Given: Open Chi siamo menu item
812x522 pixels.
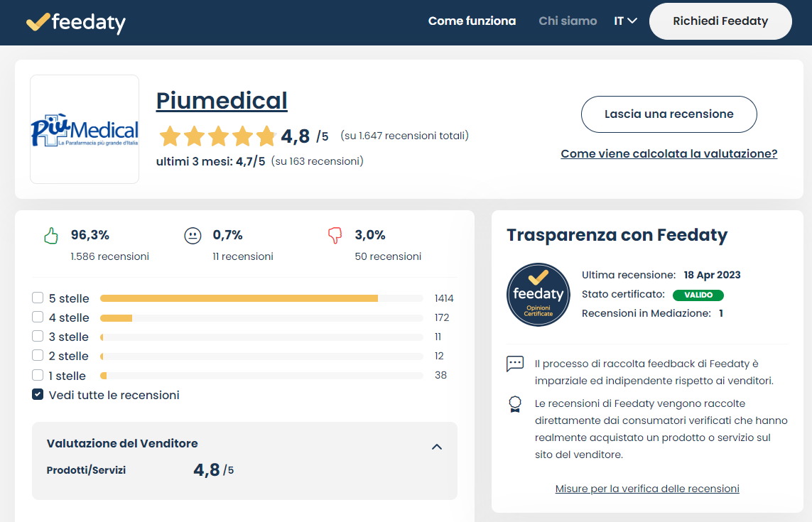Looking at the screenshot, I should coord(568,21).
